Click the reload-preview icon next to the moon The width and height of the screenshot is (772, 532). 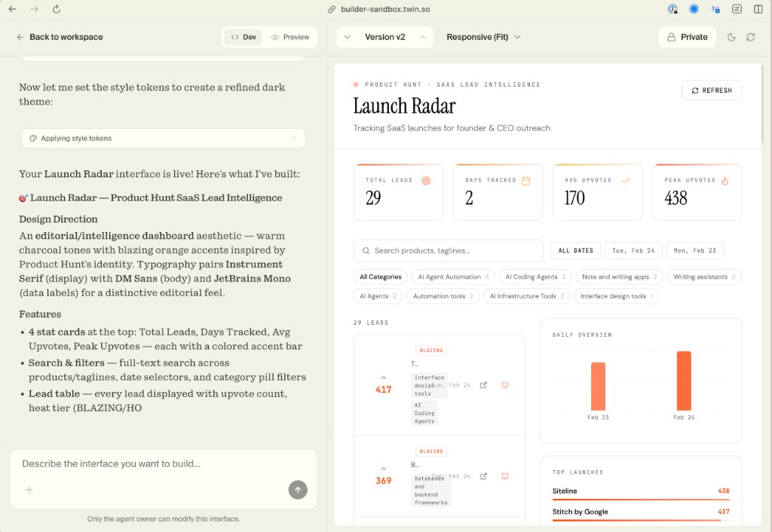point(750,37)
